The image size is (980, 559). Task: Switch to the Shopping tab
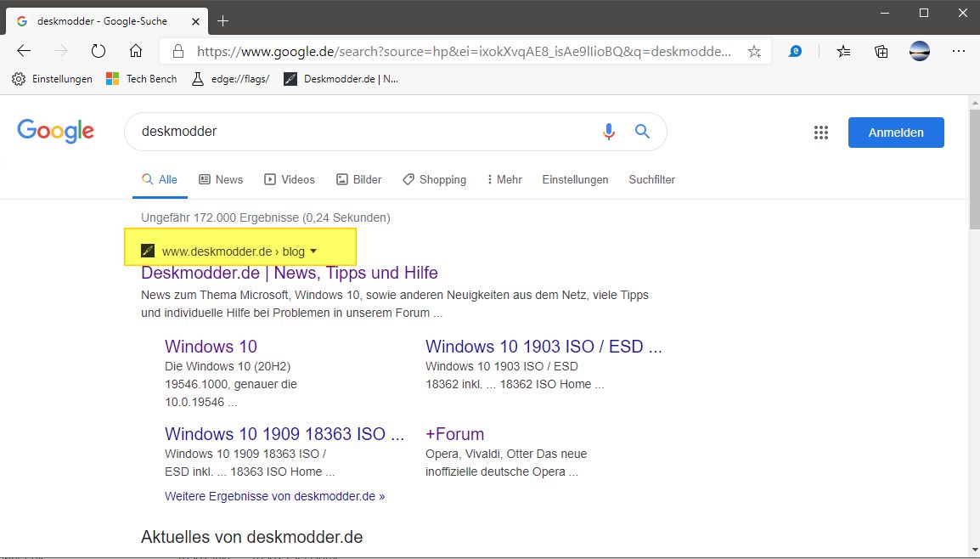(x=435, y=180)
